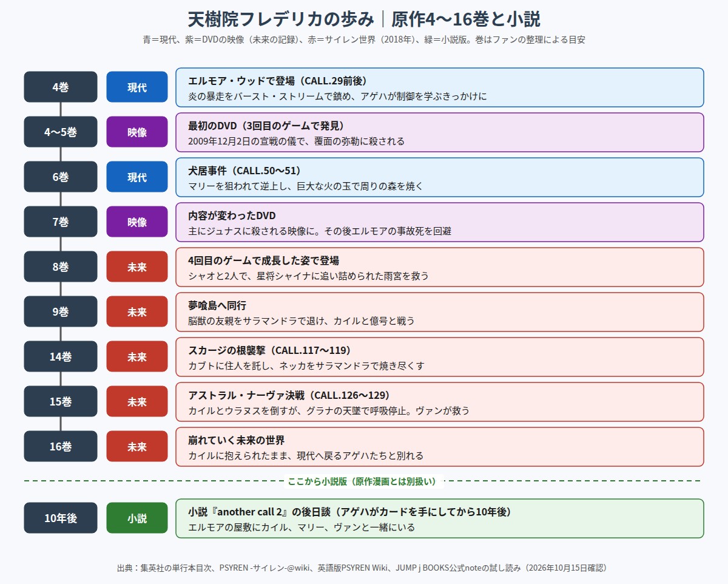Viewport: 728px width, 584px height.
Task: Click the green 小説 tag
Action: [137, 518]
